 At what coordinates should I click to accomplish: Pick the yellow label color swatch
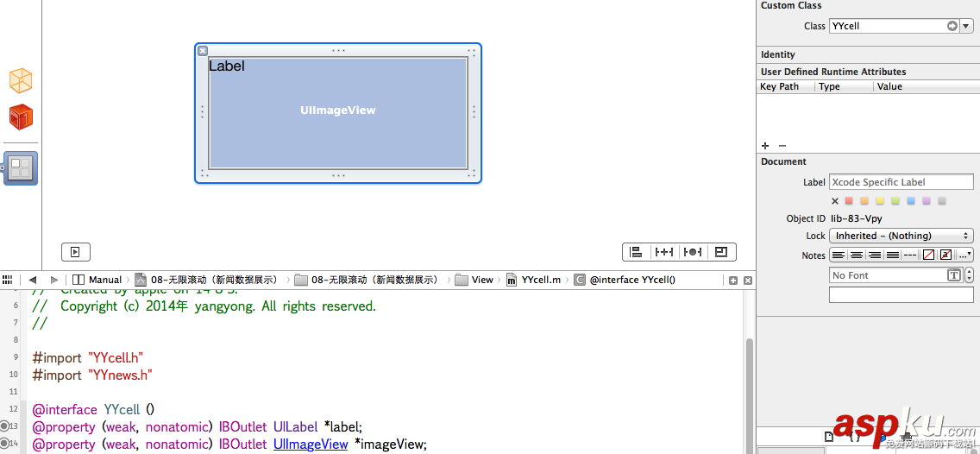pyautogui.click(x=880, y=201)
